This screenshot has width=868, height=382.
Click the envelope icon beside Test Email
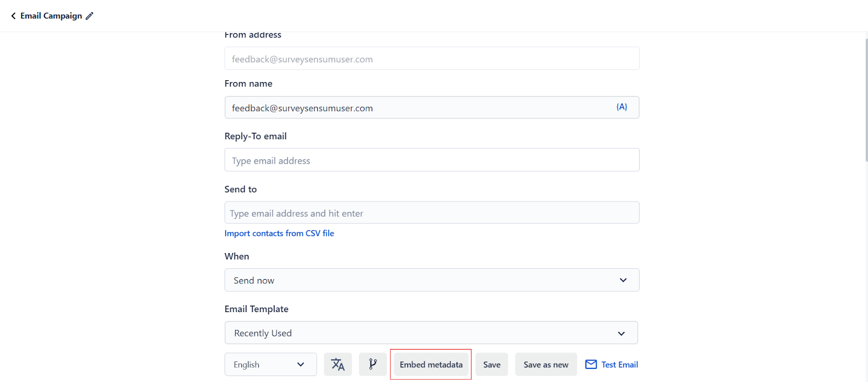[x=591, y=365]
